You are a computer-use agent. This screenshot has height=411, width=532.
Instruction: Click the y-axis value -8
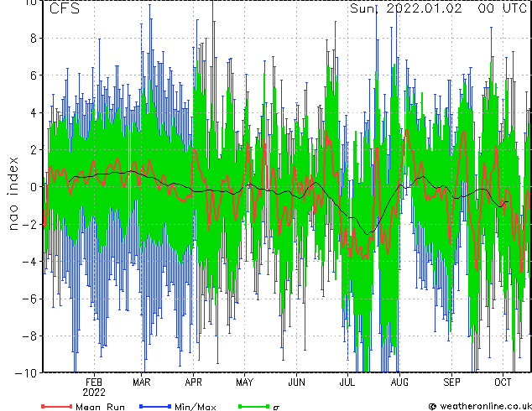click(30, 336)
